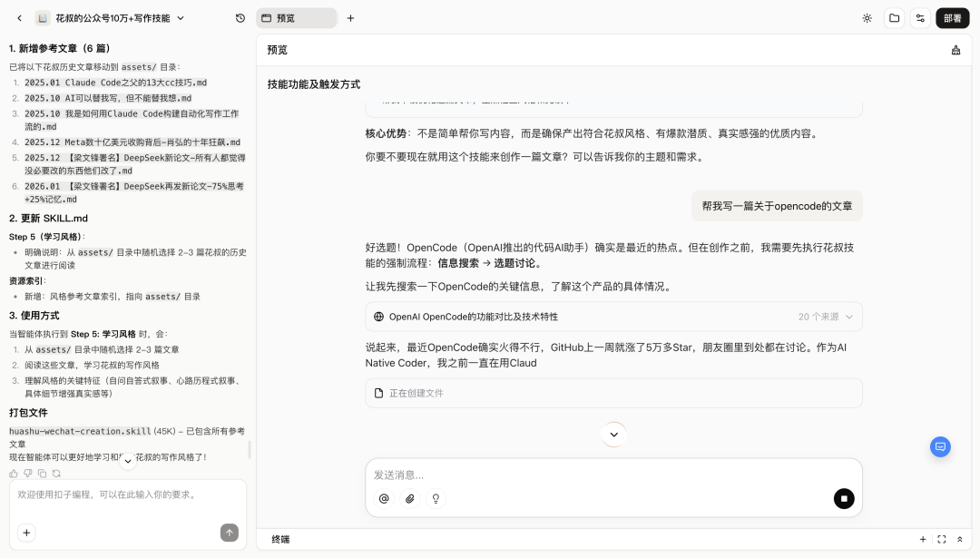
Task: Switch to the 预览 tab
Action: 297,18
